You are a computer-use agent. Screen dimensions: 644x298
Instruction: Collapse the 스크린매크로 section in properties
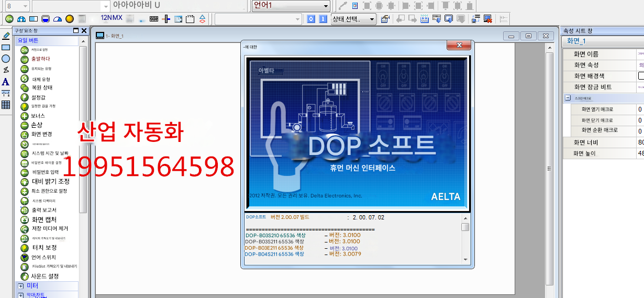[568, 98]
